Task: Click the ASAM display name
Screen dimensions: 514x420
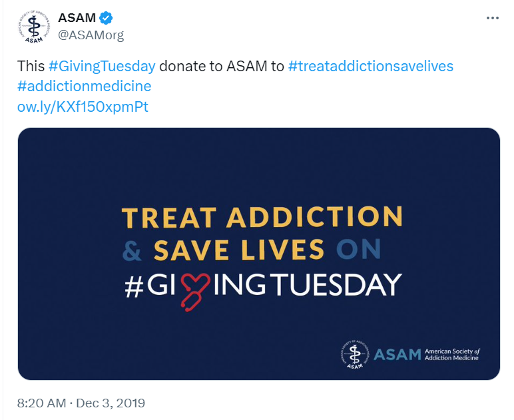Action: (x=77, y=19)
